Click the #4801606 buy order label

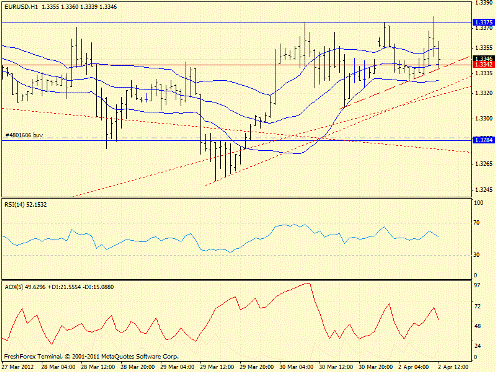tap(24, 135)
